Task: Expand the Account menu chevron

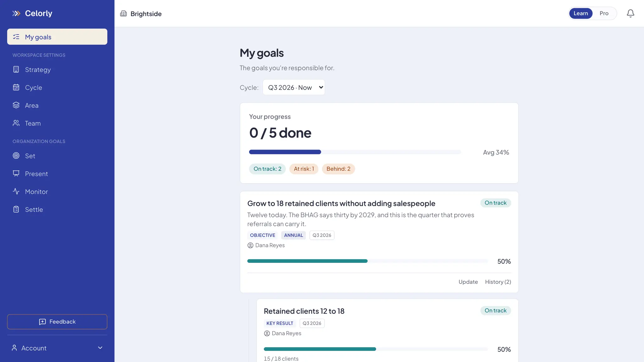Action: pyautogui.click(x=100, y=348)
